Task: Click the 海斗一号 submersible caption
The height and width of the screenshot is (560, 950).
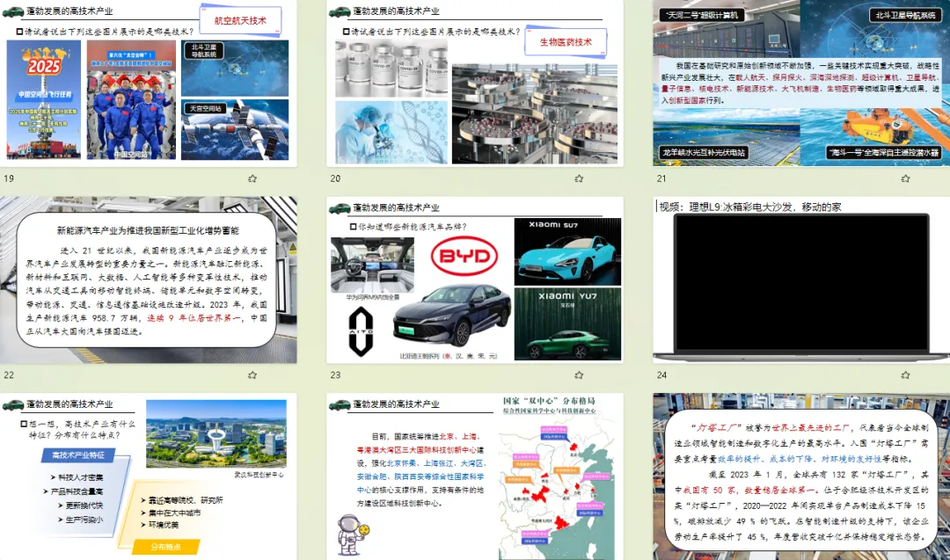Action: (x=883, y=153)
